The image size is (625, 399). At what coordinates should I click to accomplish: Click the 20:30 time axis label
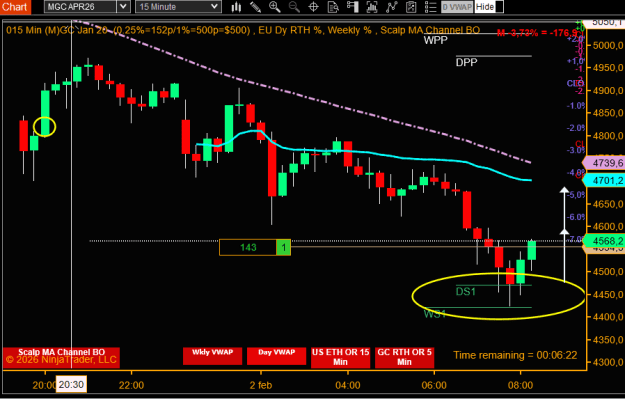pos(71,385)
